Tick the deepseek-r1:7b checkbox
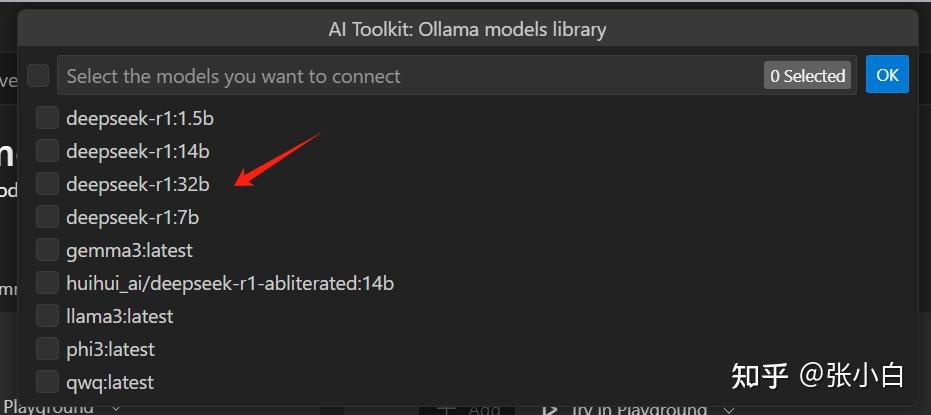Image resolution: width=931 pixels, height=415 pixels. (47, 217)
